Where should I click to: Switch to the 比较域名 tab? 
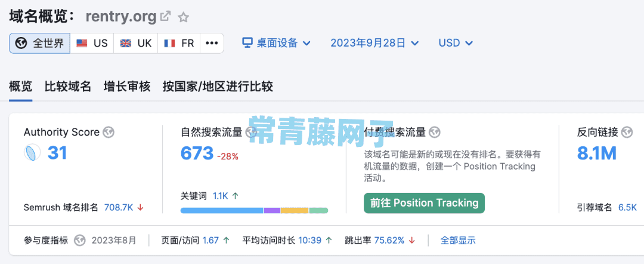click(68, 87)
